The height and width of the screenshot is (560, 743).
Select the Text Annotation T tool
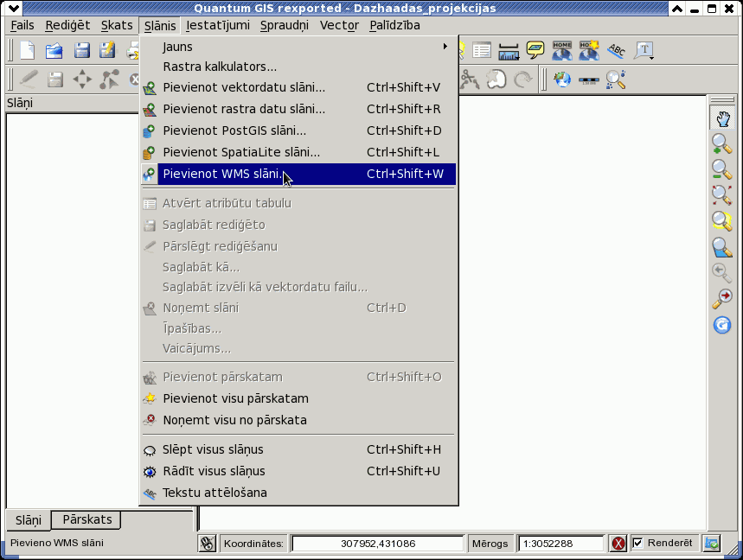643,50
